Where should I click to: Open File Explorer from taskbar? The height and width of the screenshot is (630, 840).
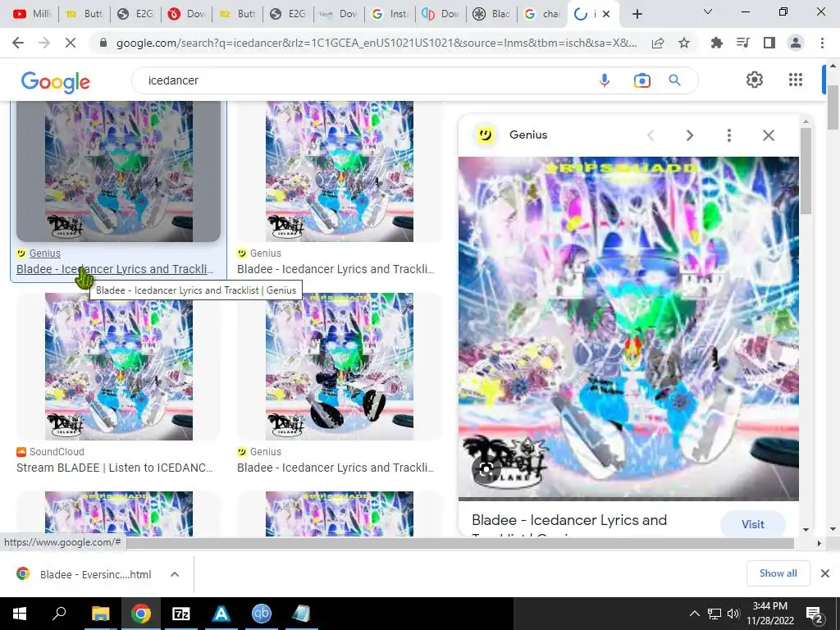[100, 614]
